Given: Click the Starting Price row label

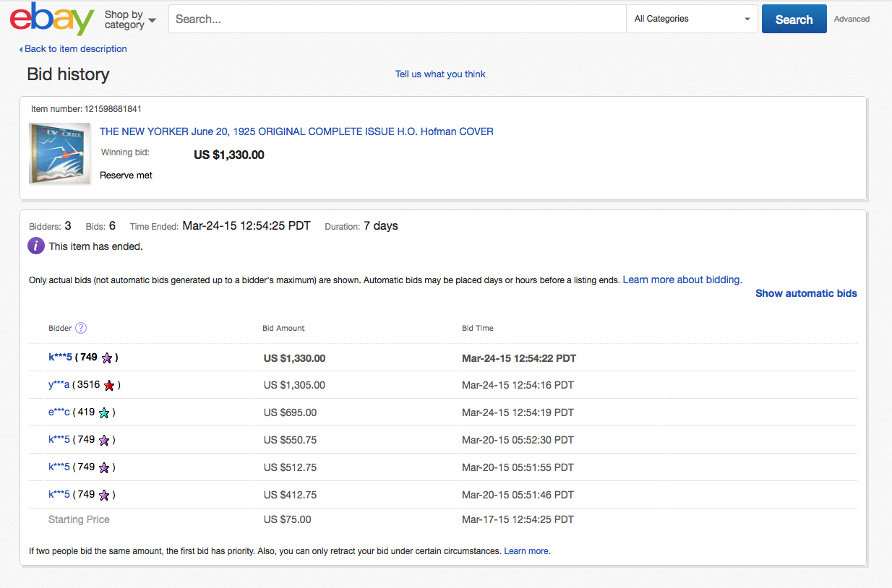Looking at the screenshot, I should click(79, 519).
